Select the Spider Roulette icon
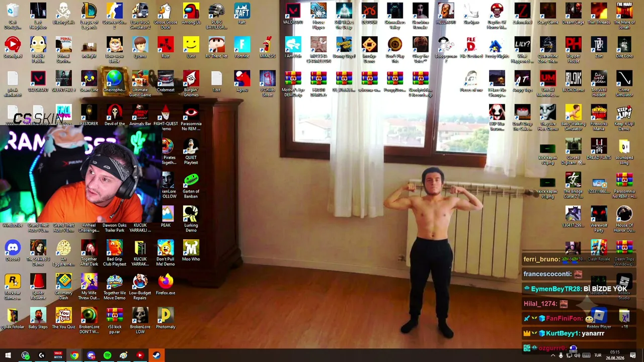The width and height of the screenshot is (644, 362). pyautogui.click(x=38, y=286)
